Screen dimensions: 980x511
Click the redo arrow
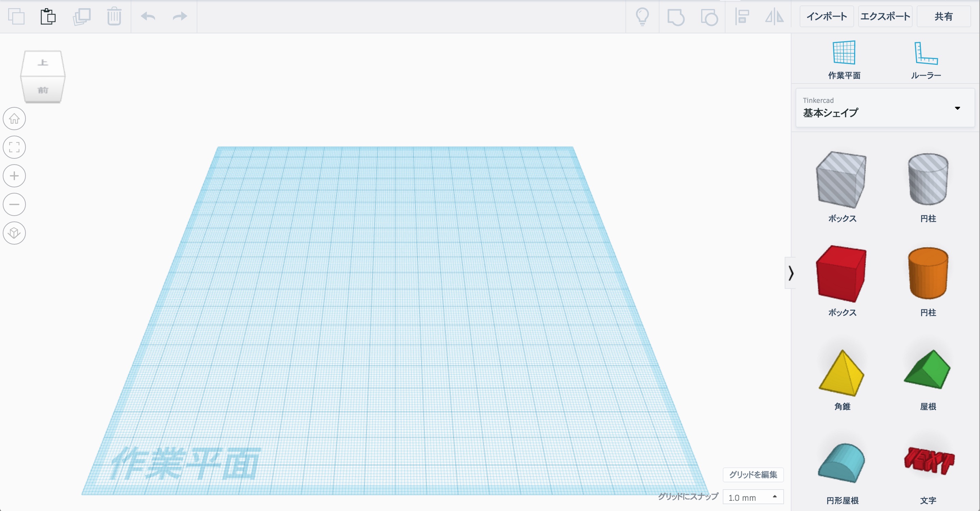180,16
